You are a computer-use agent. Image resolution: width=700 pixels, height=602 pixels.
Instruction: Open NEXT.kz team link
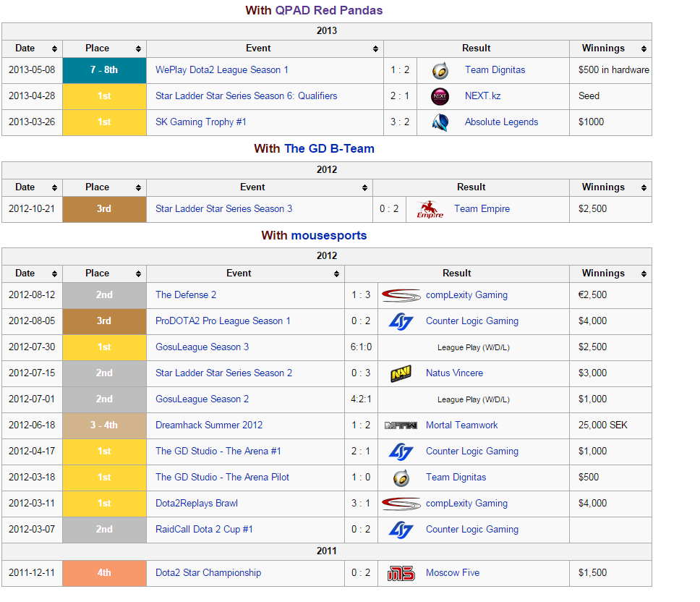tap(482, 96)
